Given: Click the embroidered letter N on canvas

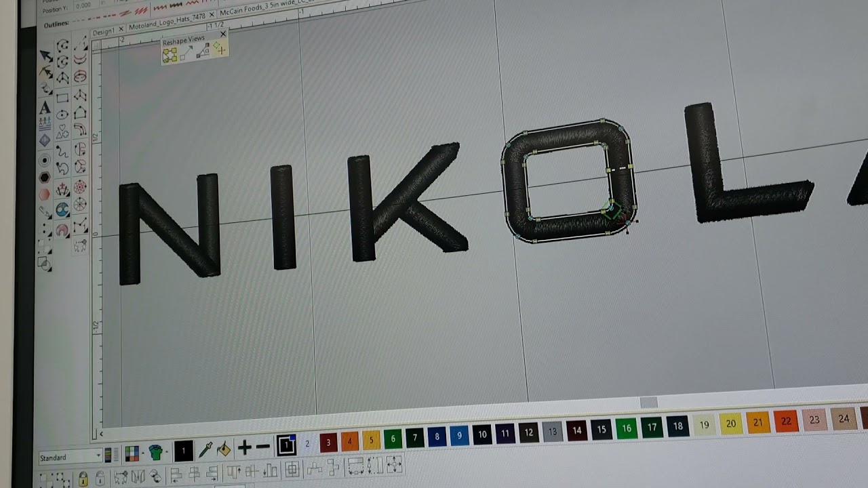Looking at the screenshot, I should (x=170, y=228).
